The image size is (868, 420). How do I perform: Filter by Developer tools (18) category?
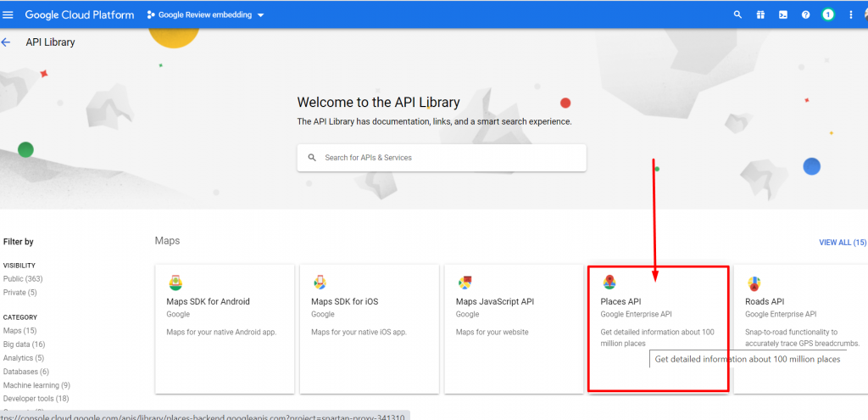36,399
